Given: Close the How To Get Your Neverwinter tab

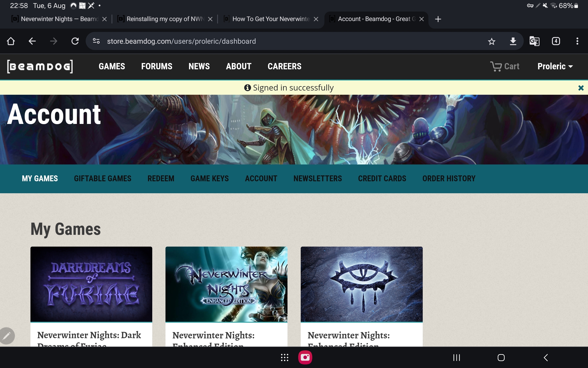Looking at the screenshot, I should pyautogui.click(x=316, y=19).
